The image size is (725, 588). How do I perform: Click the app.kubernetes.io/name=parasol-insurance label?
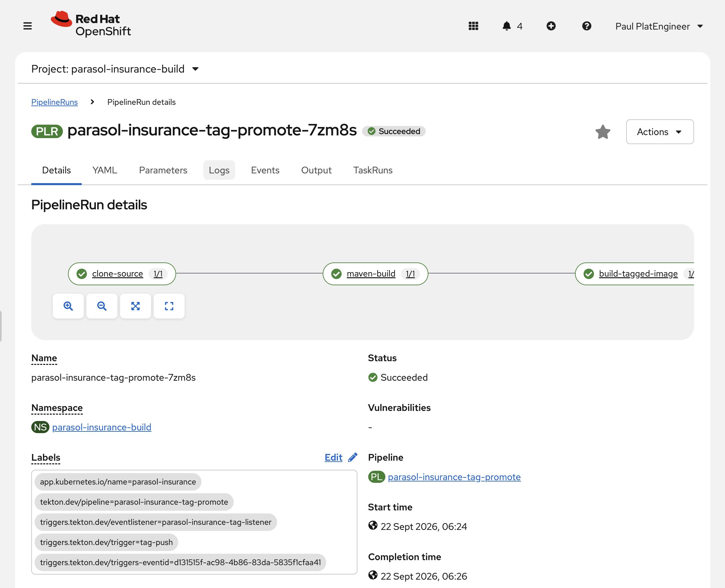[x=118, y=481]
